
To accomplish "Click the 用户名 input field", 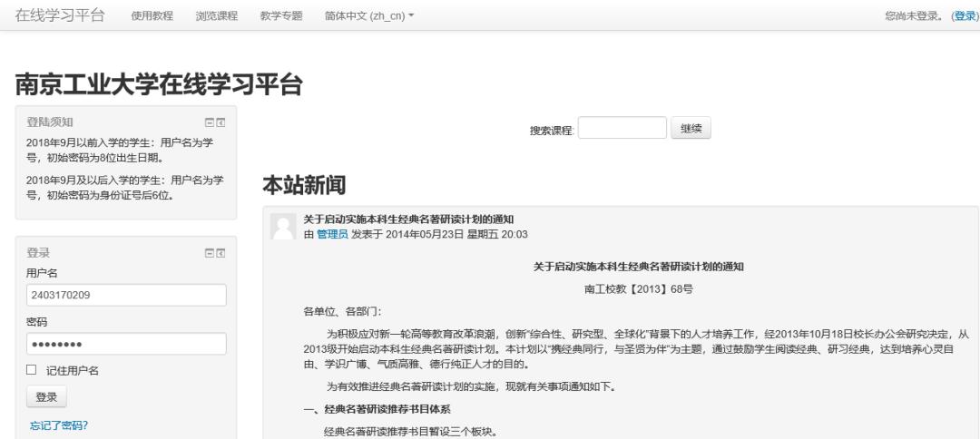I will pyautogui.click(x=126, y=296).
